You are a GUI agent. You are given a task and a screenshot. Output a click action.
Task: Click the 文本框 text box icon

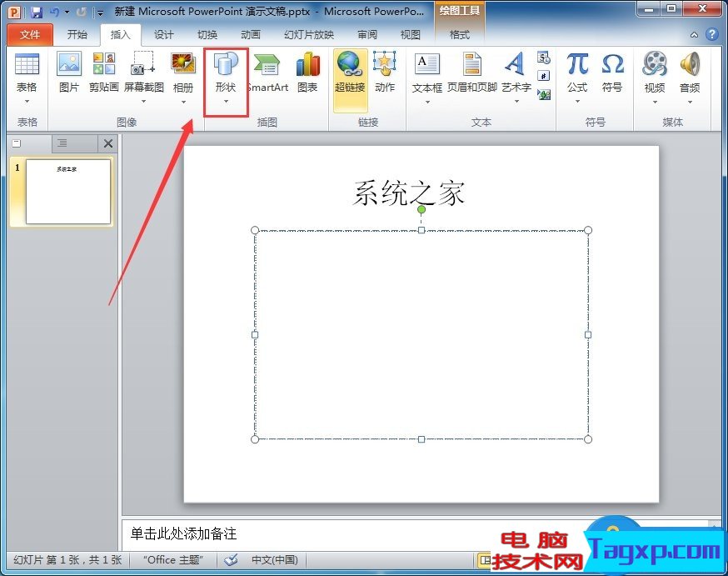tap(427, 64)
